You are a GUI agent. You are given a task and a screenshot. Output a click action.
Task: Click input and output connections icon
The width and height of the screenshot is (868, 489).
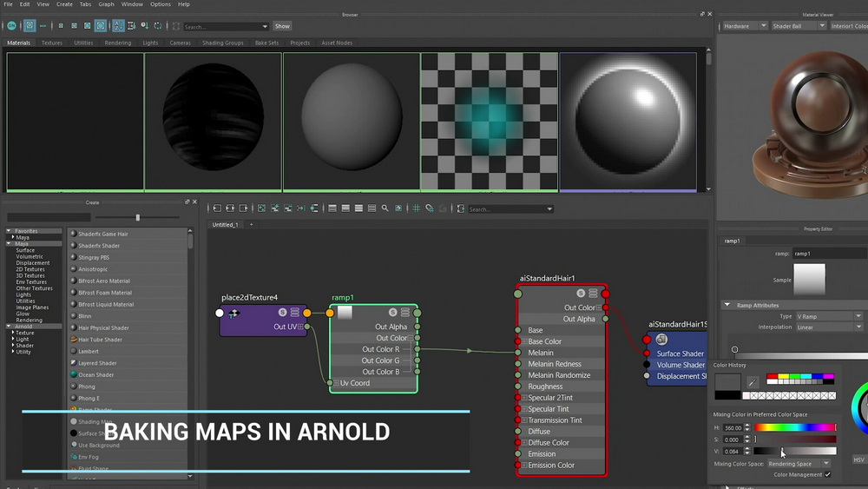click(230, 208)
